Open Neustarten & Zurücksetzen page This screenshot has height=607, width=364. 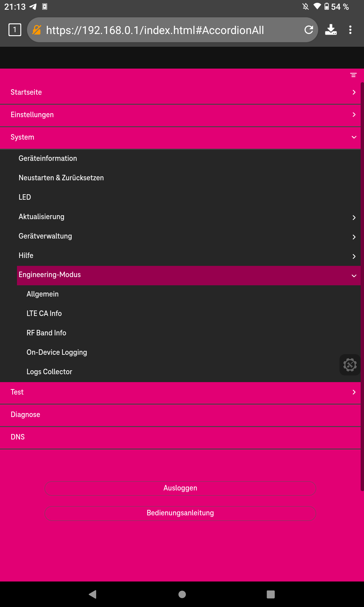click(x=189, y=178)
